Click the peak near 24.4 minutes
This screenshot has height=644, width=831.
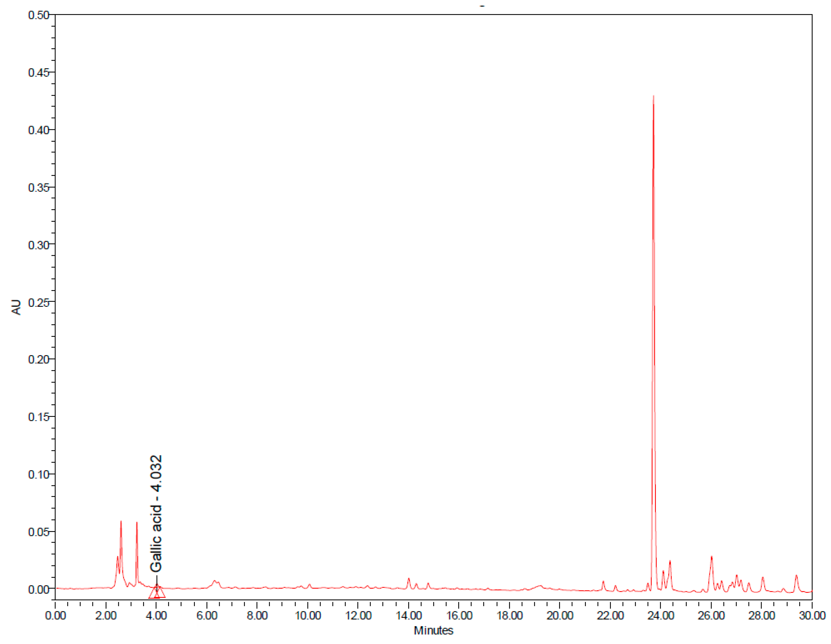click(x=670, y=561)
